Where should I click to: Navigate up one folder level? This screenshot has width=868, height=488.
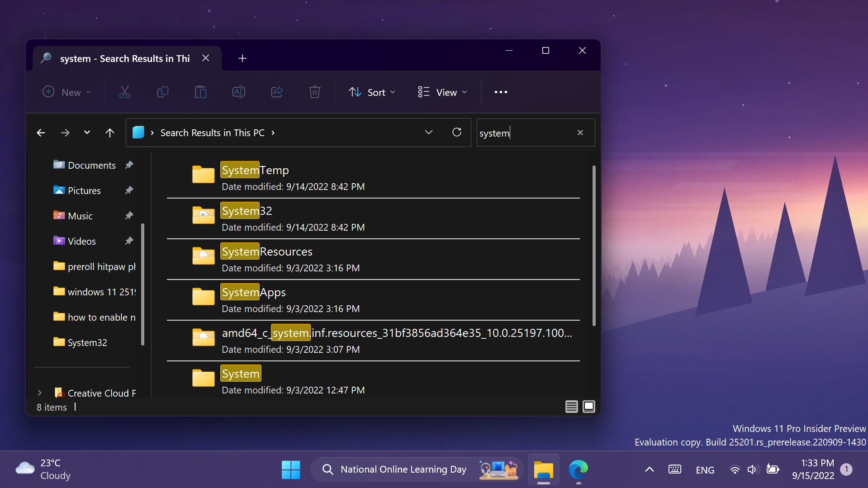109,132
